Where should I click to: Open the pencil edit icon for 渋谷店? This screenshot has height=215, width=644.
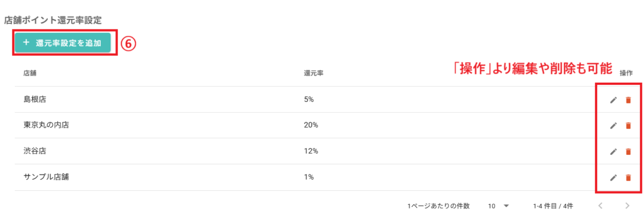pos(613,152)
